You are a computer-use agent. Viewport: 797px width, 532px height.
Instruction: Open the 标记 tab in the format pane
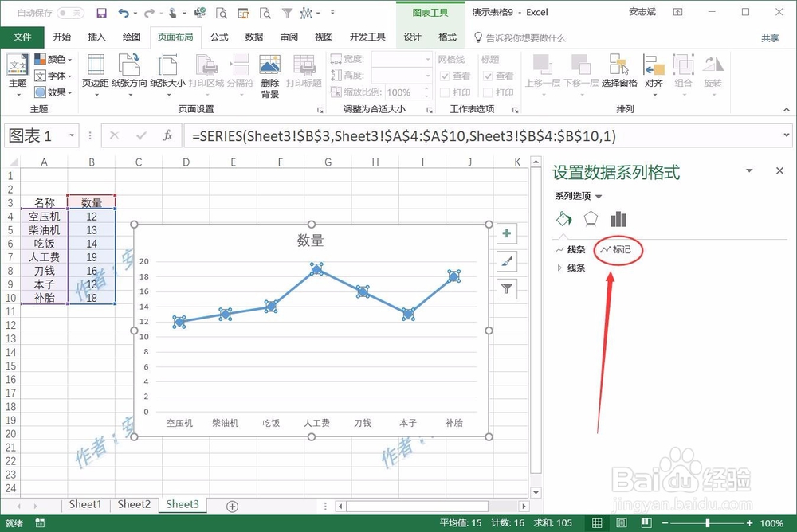618,248
